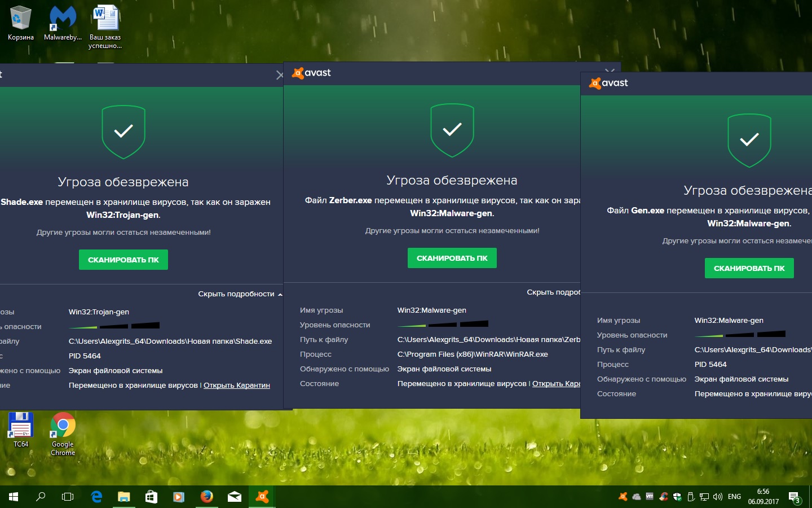This screenshot has height=508, width=812.
Task: Click the danger level bar in Shade.exe alert
Action: (114, 326)
